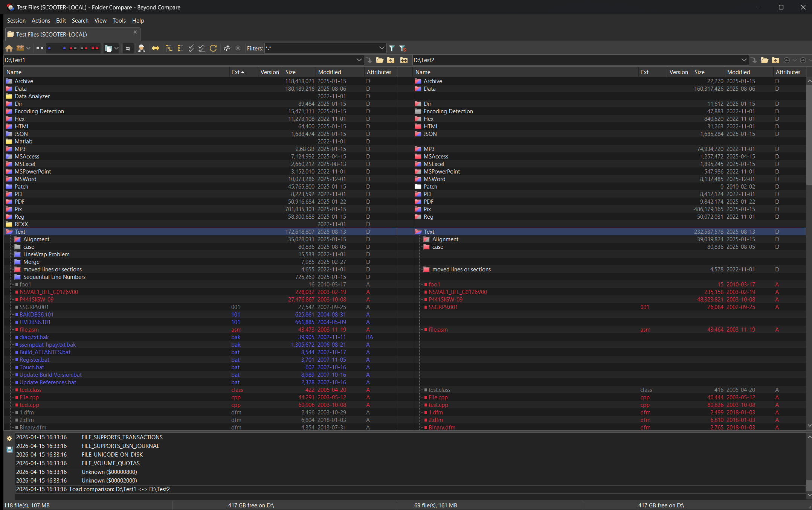
Task: Open the Tools menu
Action: tap(119, 21)
